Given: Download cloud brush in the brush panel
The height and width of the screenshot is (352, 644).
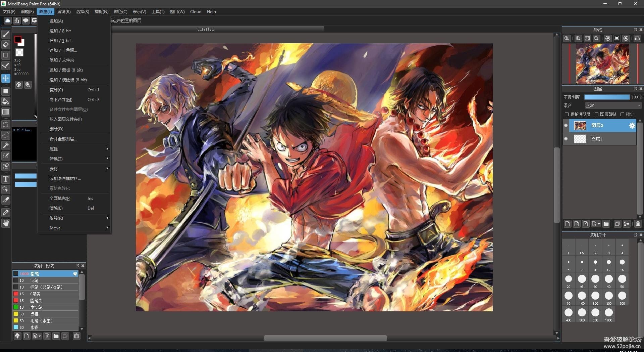Looking at the screenshot, I should click(17, 336).
